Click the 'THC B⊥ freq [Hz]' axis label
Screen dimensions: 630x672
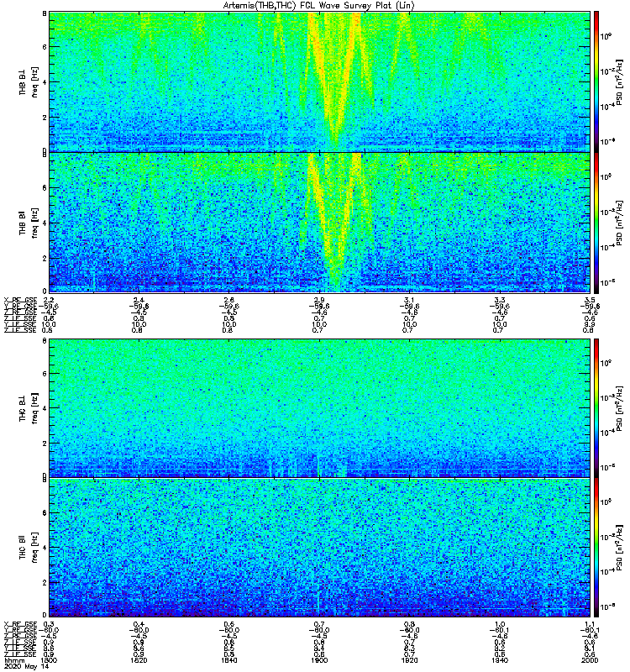29,408
